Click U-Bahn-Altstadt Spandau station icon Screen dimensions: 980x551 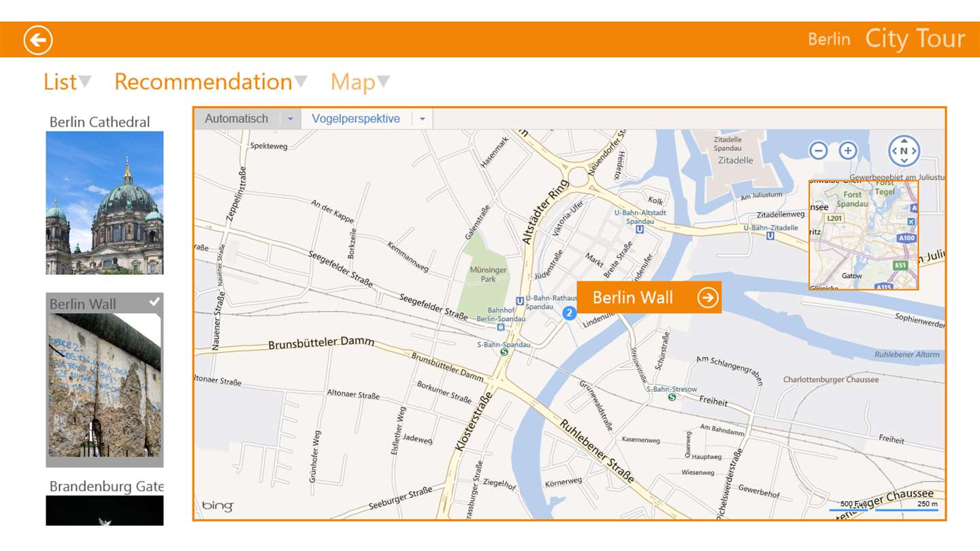point(639,230)
